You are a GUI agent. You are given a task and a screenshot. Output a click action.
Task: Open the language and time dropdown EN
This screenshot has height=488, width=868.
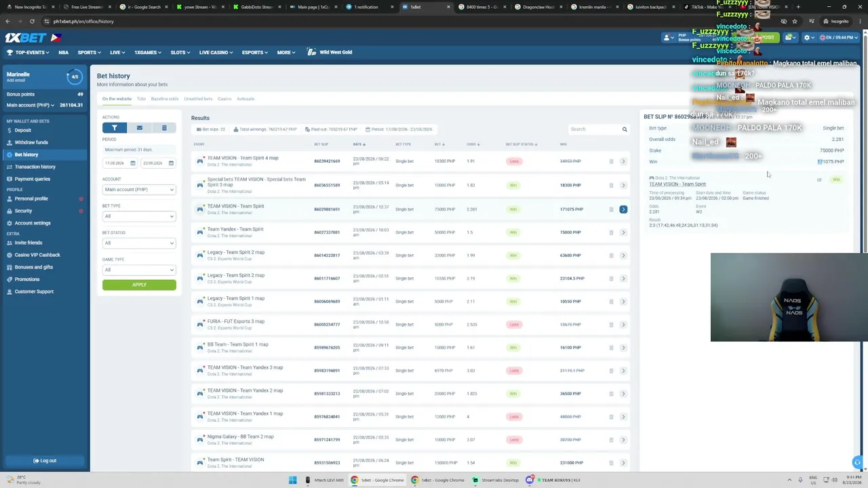tap(837, 38)
